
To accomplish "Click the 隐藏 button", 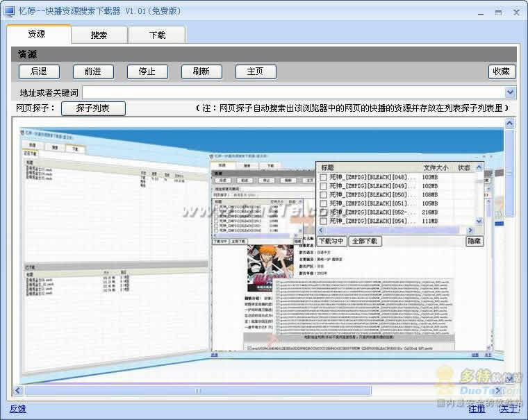I will (475, 242).
